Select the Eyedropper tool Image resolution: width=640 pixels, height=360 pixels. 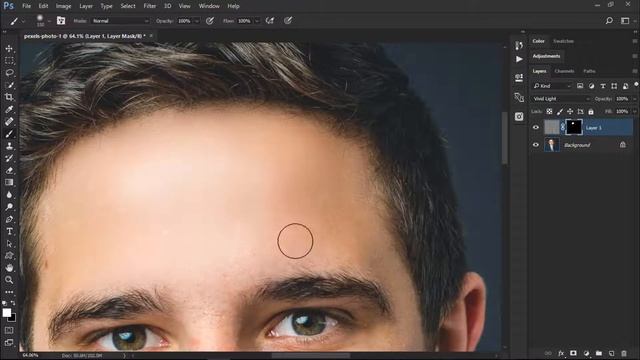click(9, 109)
